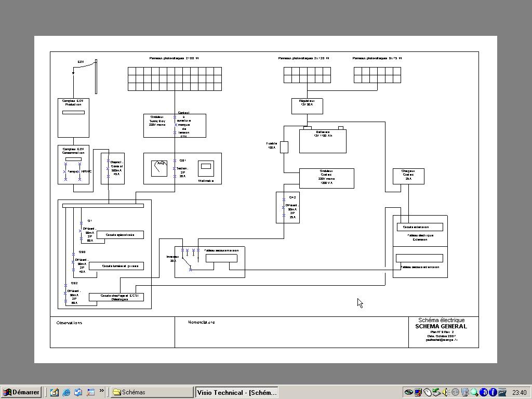Select the Onduleur 220V mono 1200 VA box
Screen dimensions: 532x399
point(327,179)
